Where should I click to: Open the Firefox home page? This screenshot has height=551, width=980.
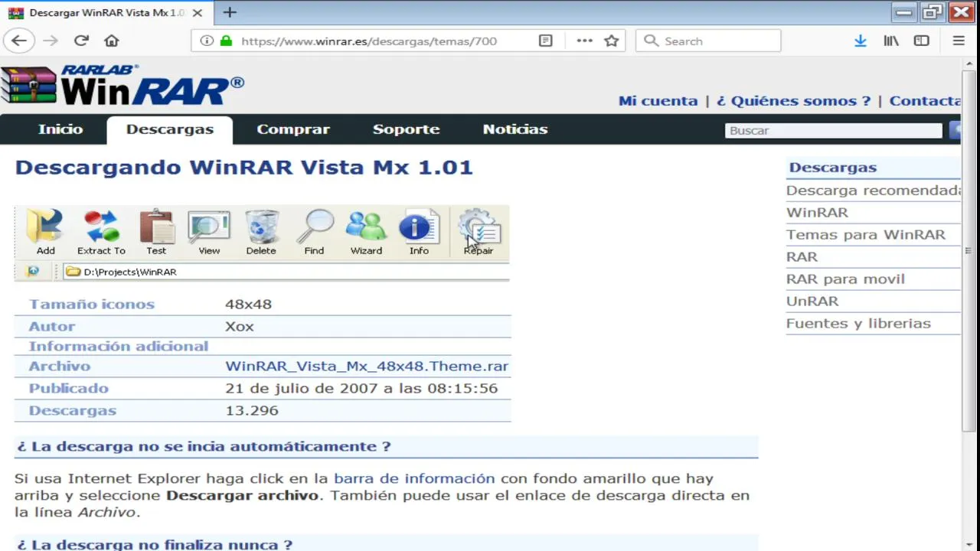(112, 41)
